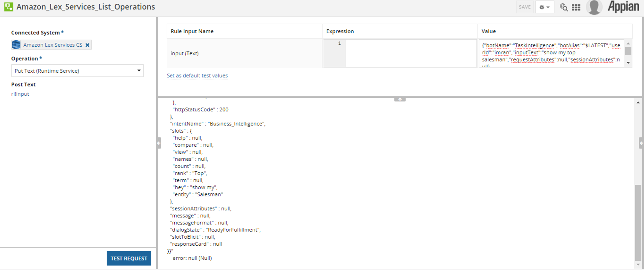644x272 pixels.
Task: Click the Value box scrollbar thumb
Action: 628,51
